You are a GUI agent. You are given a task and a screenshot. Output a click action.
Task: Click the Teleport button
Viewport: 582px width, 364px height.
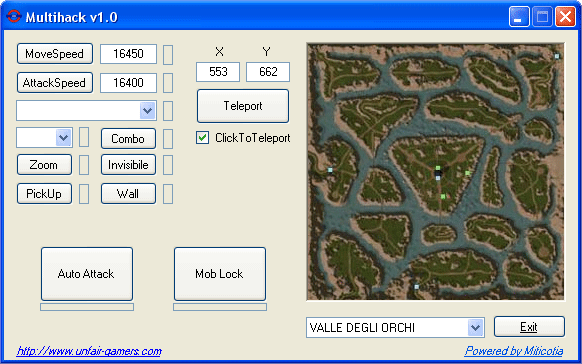click(x=243, y=106)
